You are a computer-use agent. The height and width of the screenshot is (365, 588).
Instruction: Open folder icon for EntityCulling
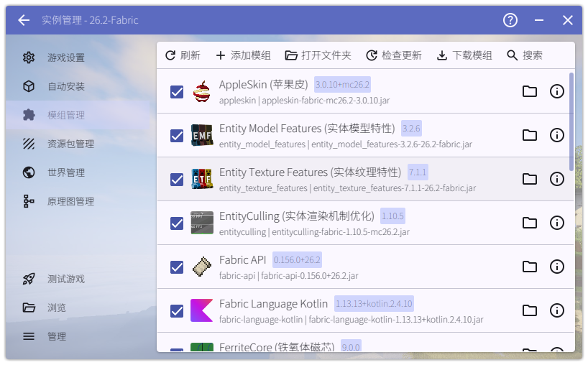[x=530, y=223]
